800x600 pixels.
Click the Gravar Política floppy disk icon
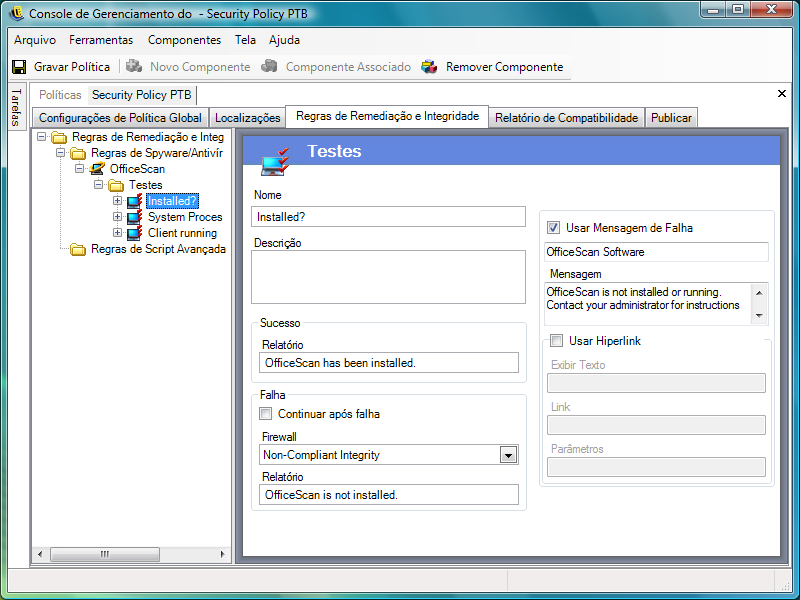19,67
